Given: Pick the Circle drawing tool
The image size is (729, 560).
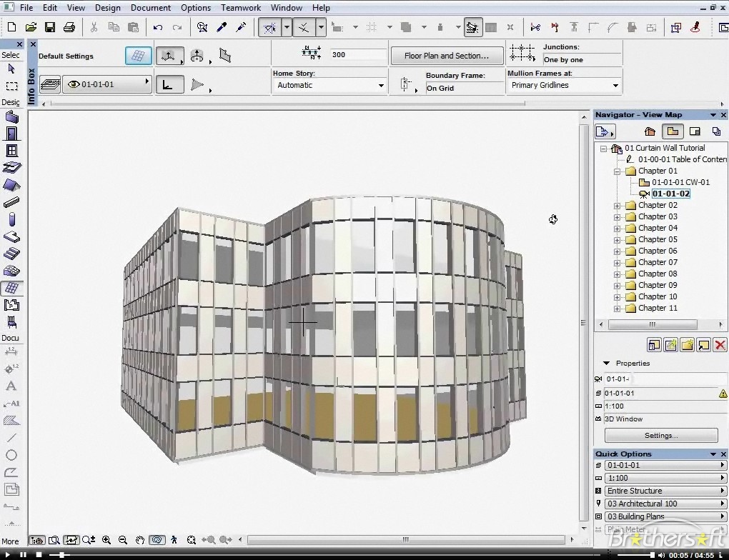Looking at the screenshot, I should click(x=11, y=455).
